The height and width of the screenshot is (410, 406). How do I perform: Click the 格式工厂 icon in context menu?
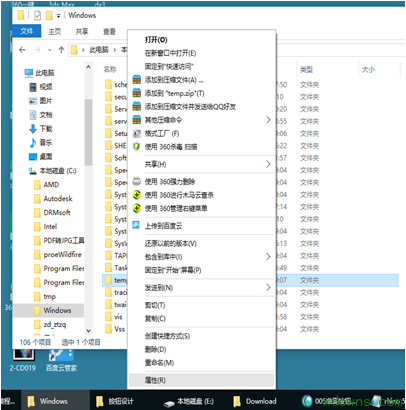tap(137, 134)
